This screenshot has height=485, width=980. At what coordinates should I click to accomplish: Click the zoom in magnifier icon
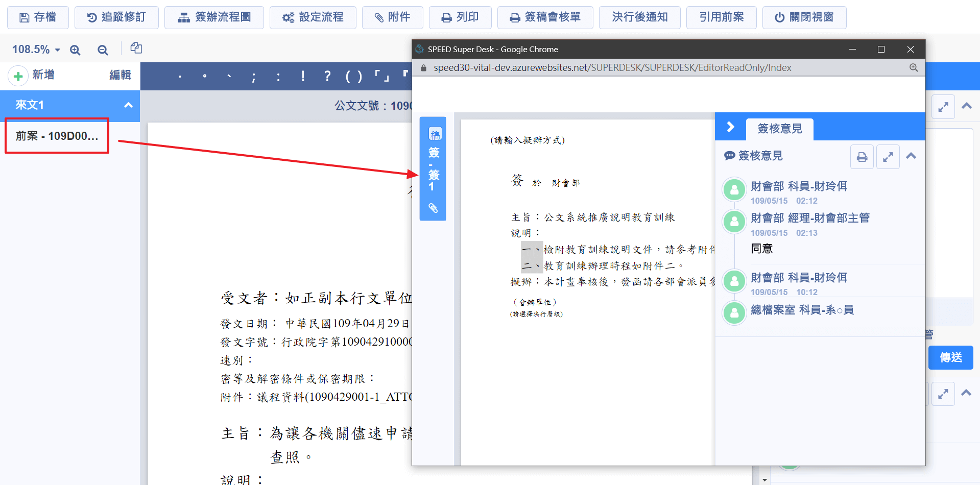pos(75,50)
